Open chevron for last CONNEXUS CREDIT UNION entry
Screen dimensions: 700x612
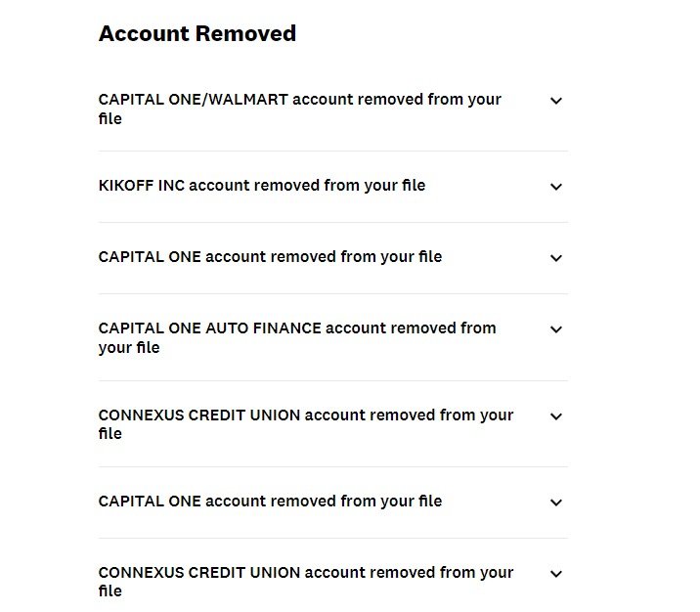coord(556,574)
